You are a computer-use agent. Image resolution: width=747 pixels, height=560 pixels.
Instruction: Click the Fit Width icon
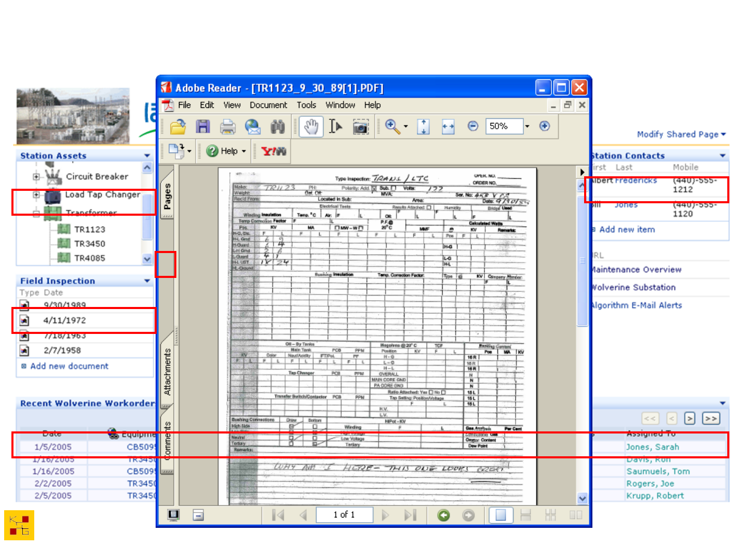(x=448, y=127)
